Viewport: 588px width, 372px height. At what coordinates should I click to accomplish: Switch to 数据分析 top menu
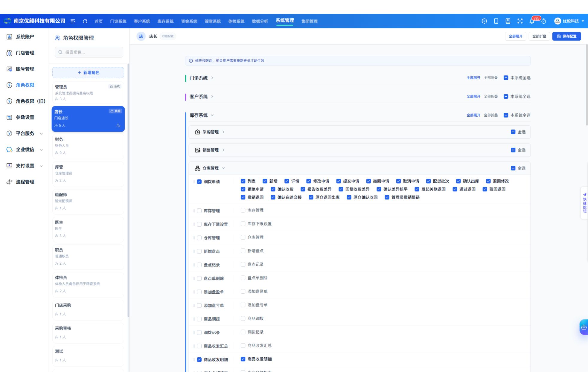coord(260,21)
